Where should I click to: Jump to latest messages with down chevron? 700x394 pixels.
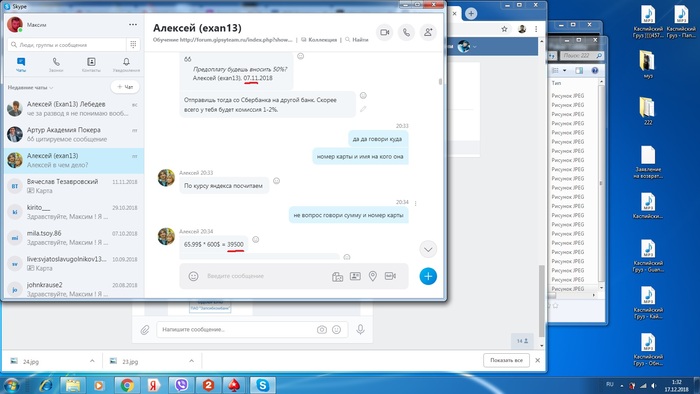click(x=428, y=249)
